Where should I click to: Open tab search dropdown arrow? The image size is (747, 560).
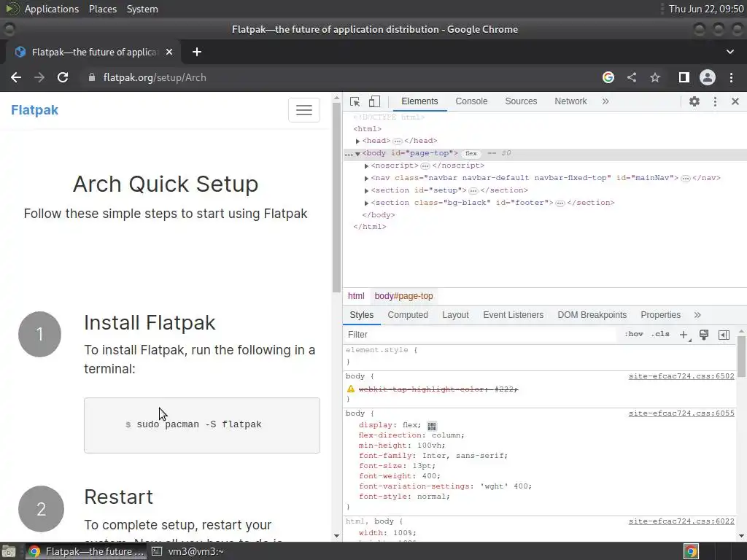click(x=729, y=52)
